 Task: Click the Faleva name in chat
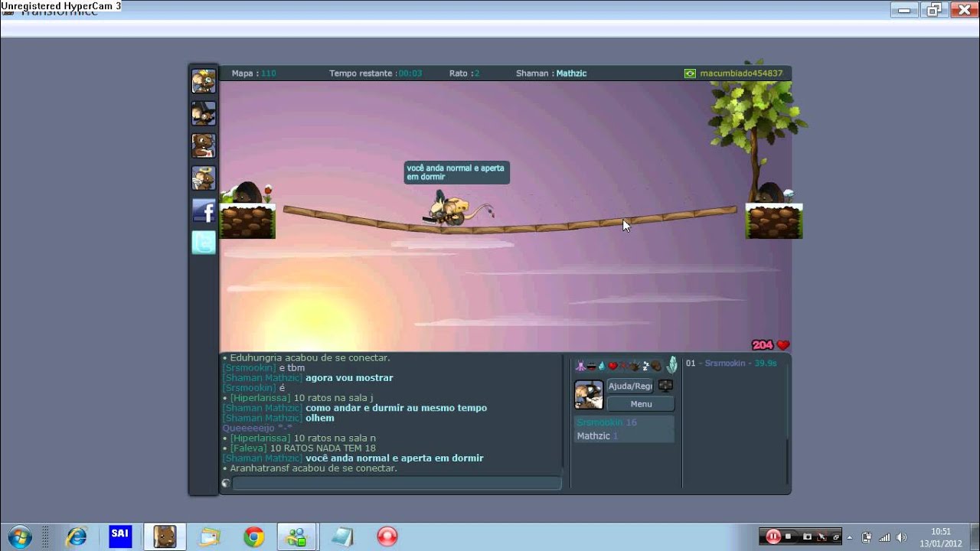(249, 448)
